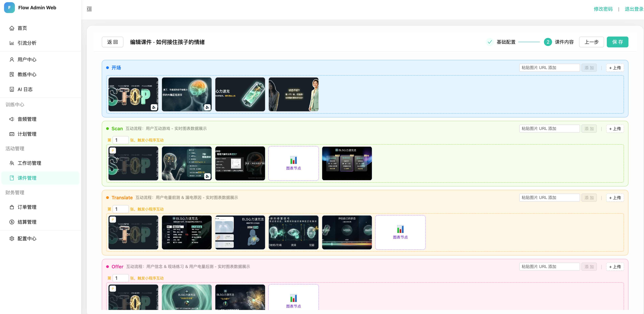
Task: Click 上传 button in the 开场 section
Action: (614, 68)
